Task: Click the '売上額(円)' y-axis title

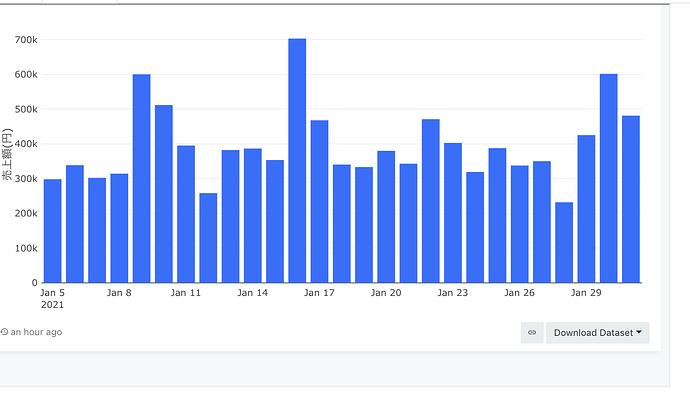Action: pyautogui.click(x=7, y=154)
